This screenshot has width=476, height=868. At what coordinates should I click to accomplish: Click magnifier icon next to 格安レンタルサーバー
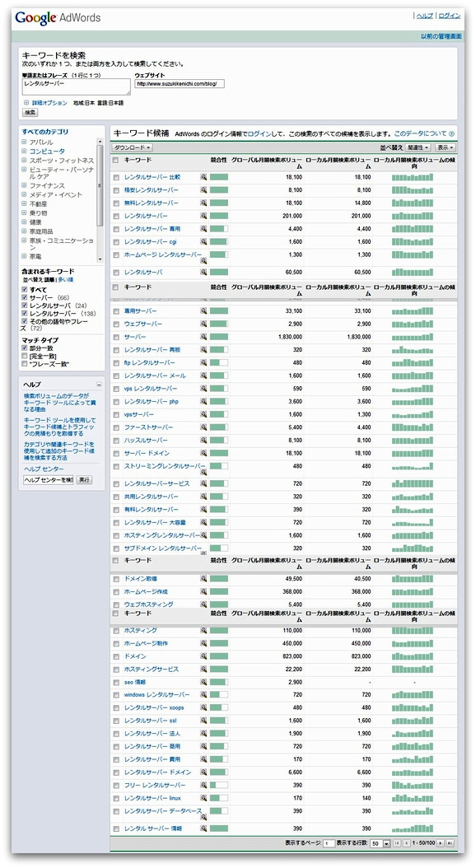tap(203, 190)
